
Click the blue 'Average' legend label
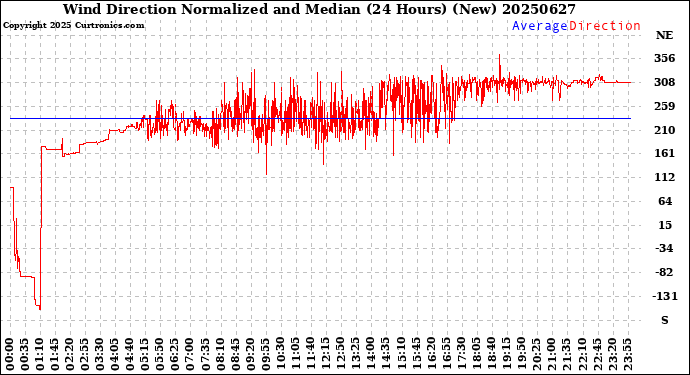540,26
